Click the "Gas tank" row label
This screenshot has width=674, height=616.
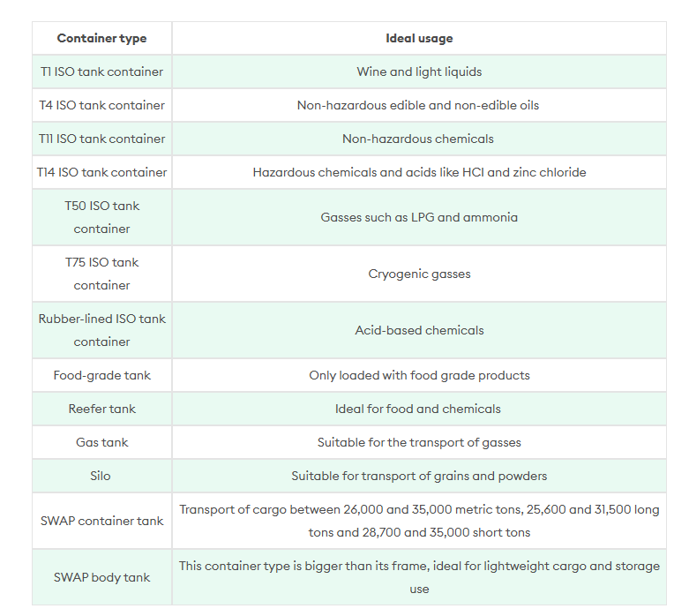[x=101, y=442]
